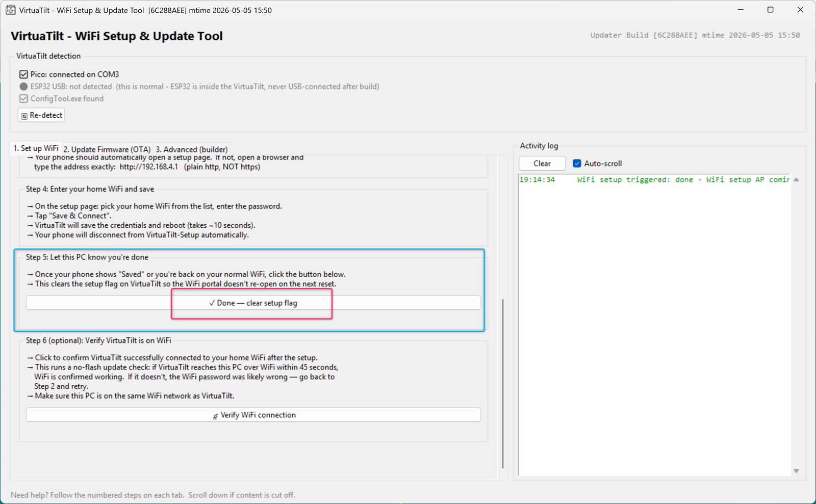Click the "http://192.168.4.1" address text
Image resolution: width=816 pixels, height=504 pixels.
tap(149, 167)
